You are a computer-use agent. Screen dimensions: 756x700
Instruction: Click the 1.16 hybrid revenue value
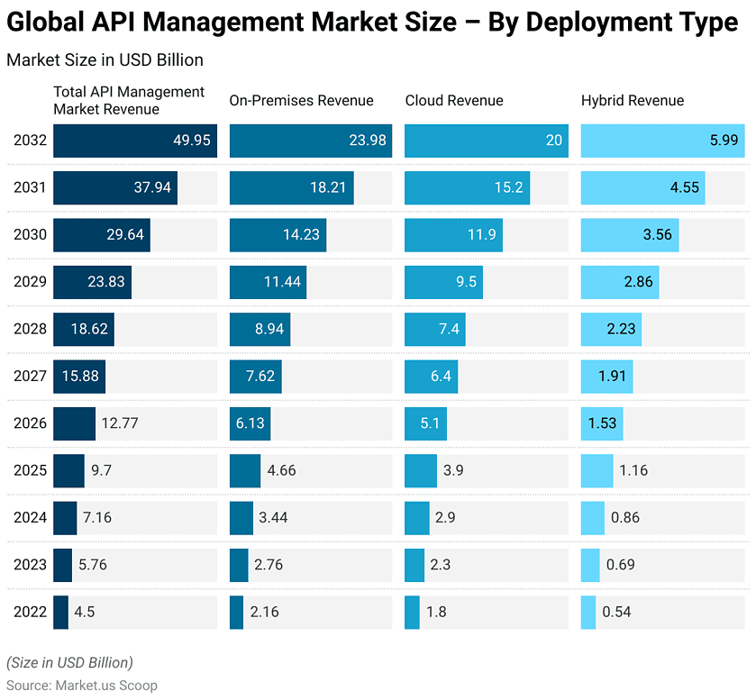pos(633,470)
